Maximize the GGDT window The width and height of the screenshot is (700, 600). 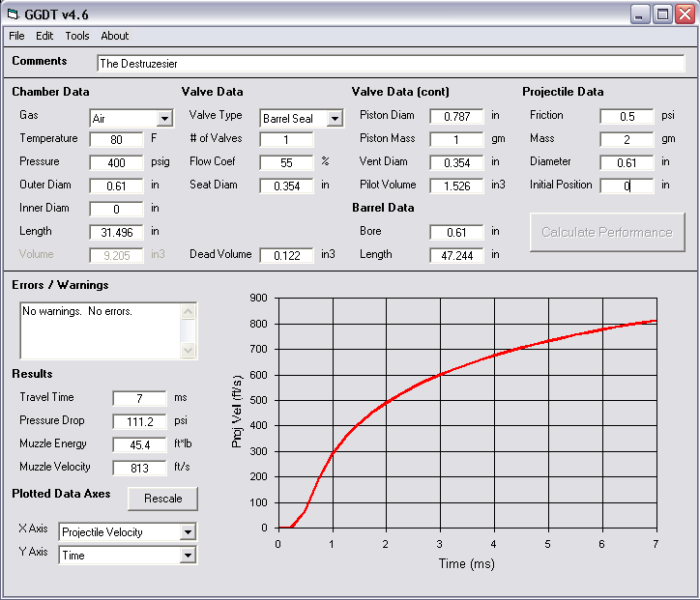click(663, 14)
